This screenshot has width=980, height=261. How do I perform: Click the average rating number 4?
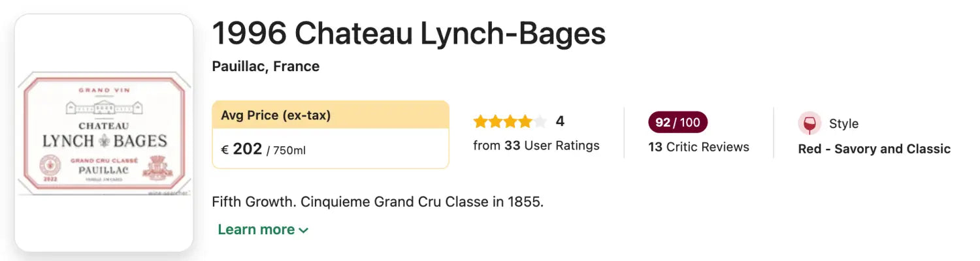(x=560, y=121)
